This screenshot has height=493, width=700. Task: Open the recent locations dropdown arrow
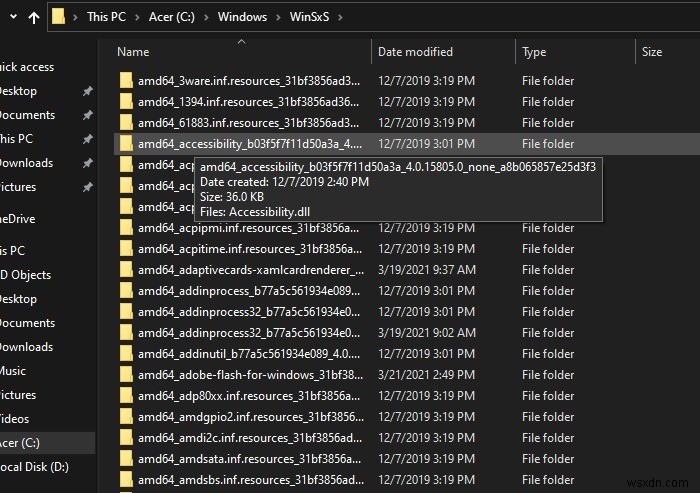pos(13,17)
